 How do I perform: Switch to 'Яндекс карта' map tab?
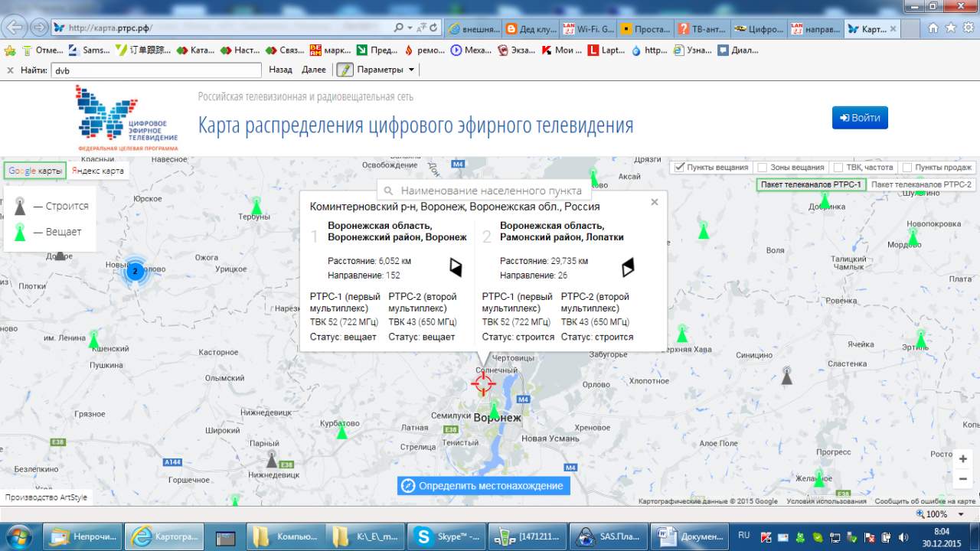point(98,171)
